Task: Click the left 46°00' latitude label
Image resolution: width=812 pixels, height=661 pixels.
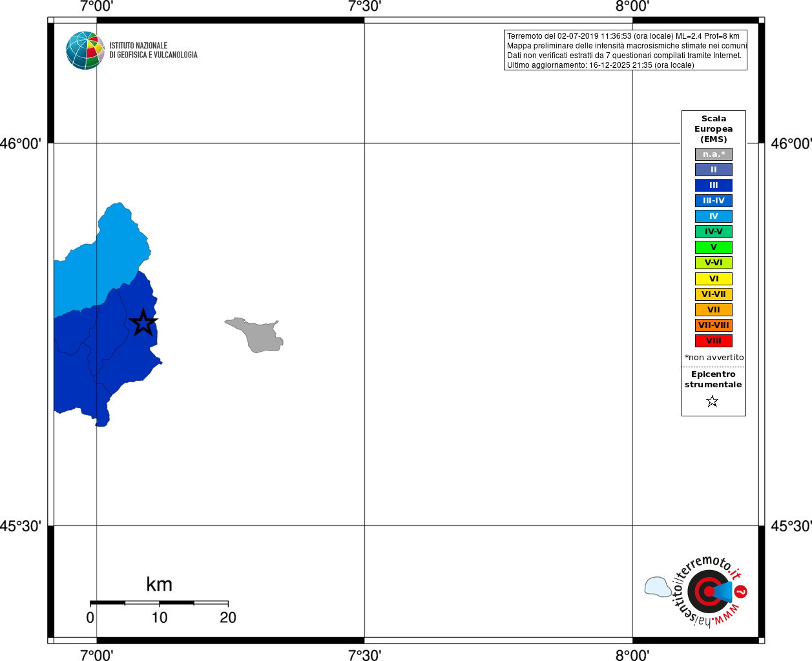Action: 21,143
